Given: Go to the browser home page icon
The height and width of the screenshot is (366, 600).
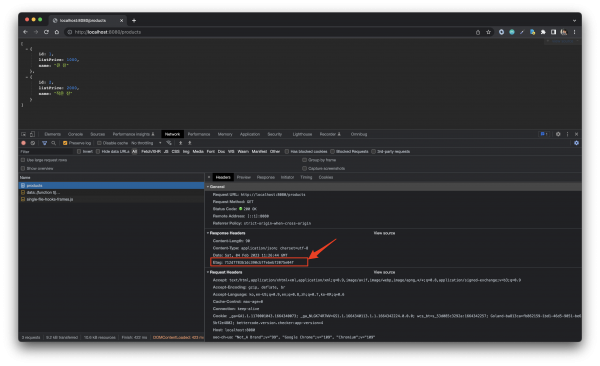Looking at the screenshot, I should coord(57,32).
